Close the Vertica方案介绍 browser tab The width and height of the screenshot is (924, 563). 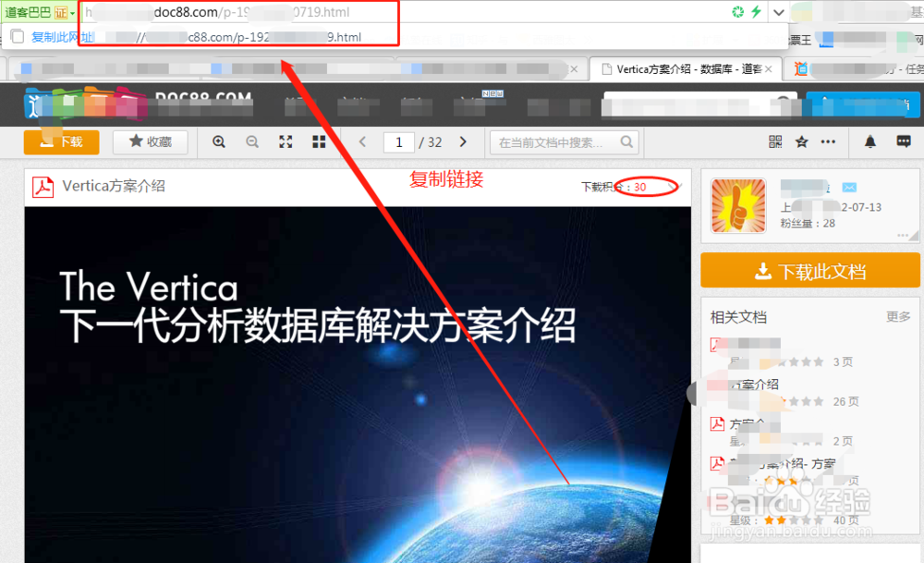coord(769,69)
